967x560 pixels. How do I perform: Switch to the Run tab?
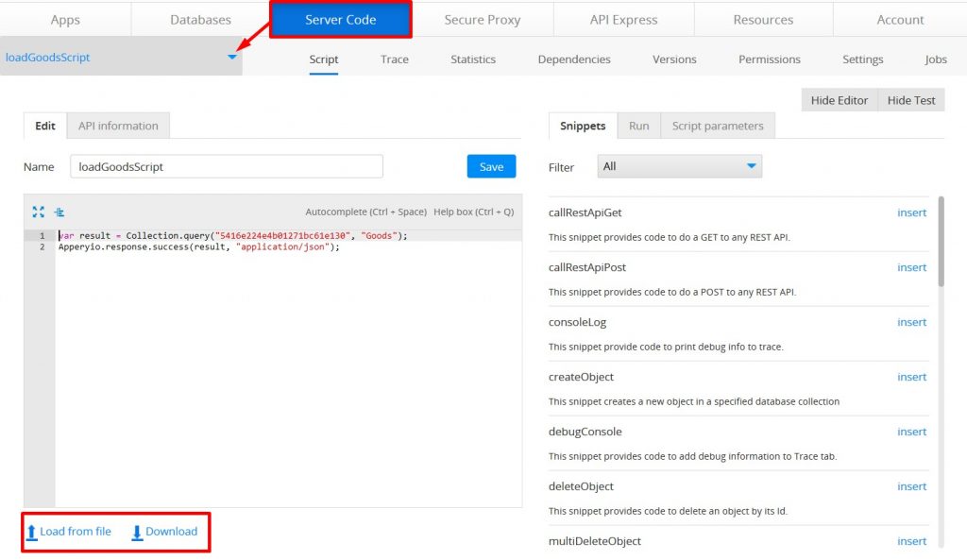click(x=639, y=126)
